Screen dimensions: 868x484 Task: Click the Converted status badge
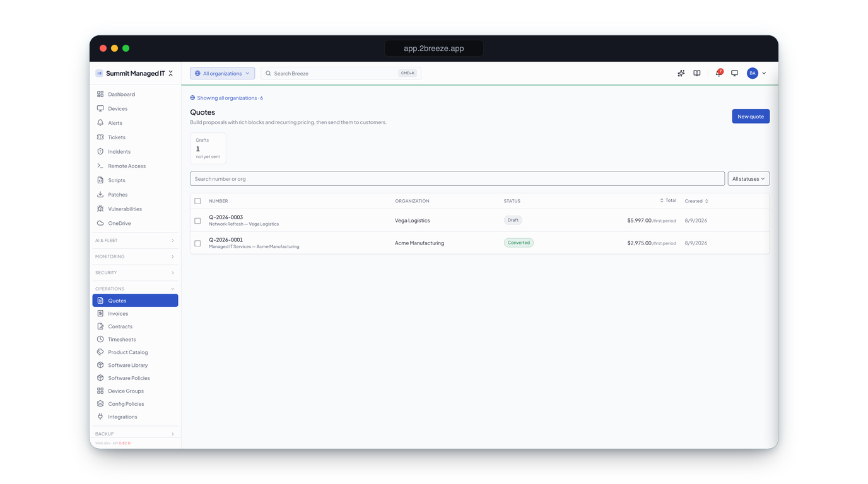(x=519, y=243)
